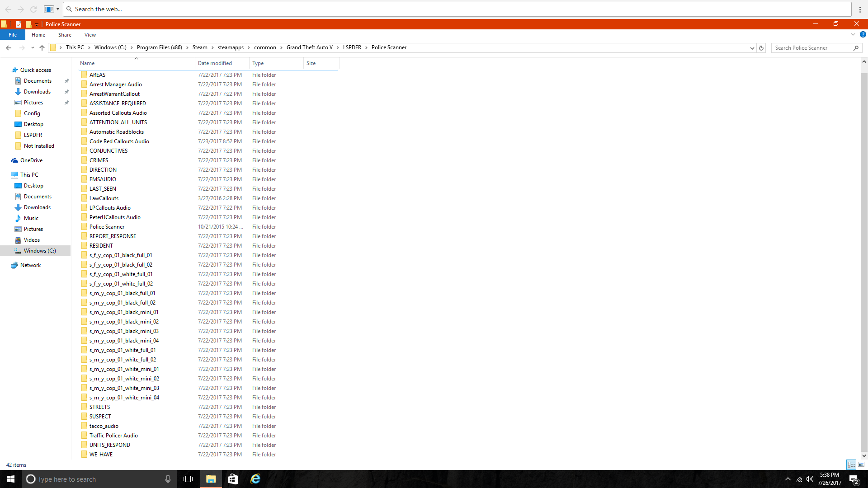Image resolution: width=868 pixels, height=488 pixels.
Task: Open Action Center notifications icon
Action: 854,479
